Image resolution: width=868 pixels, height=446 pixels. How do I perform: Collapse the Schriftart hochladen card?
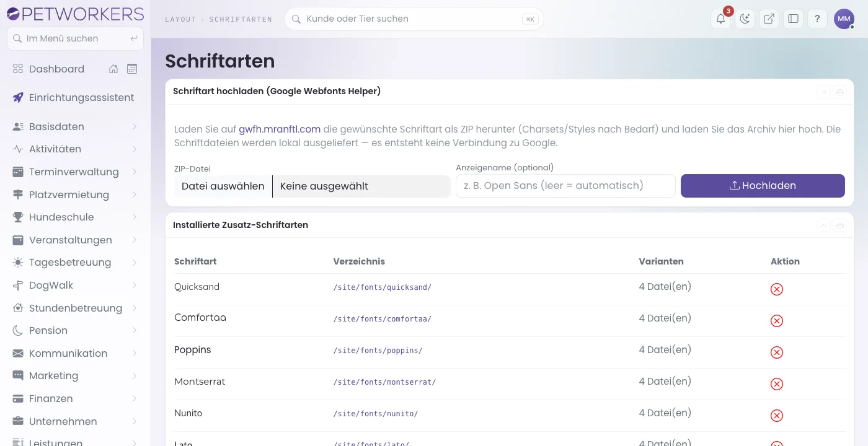823,92
